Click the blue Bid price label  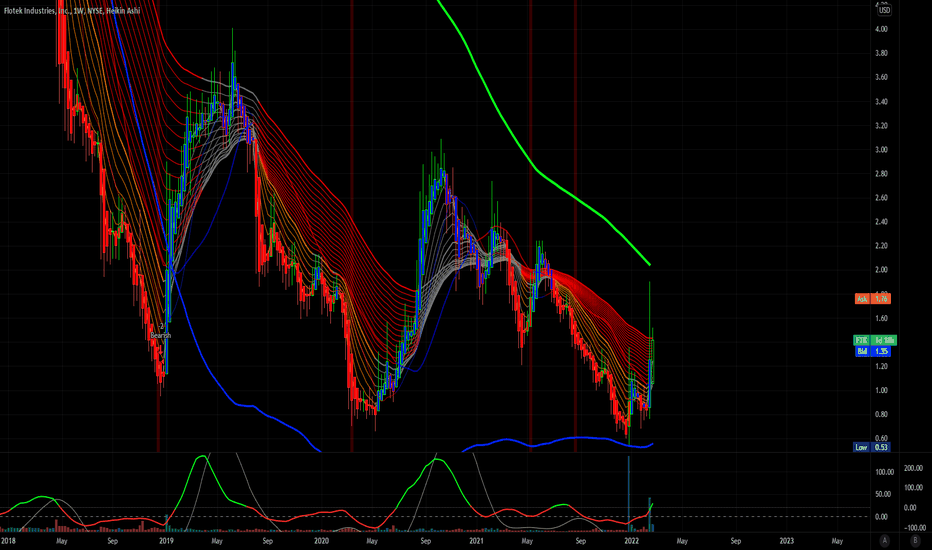(873, 351)
